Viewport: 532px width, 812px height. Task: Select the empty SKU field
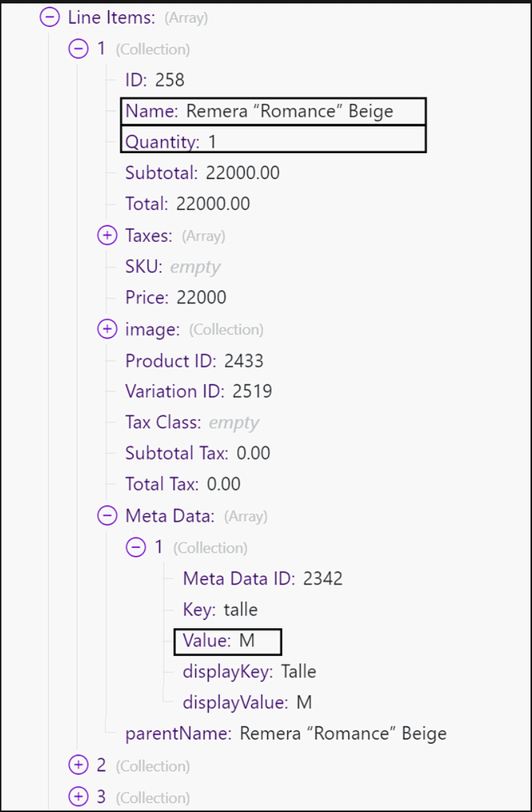click(166, 266)
